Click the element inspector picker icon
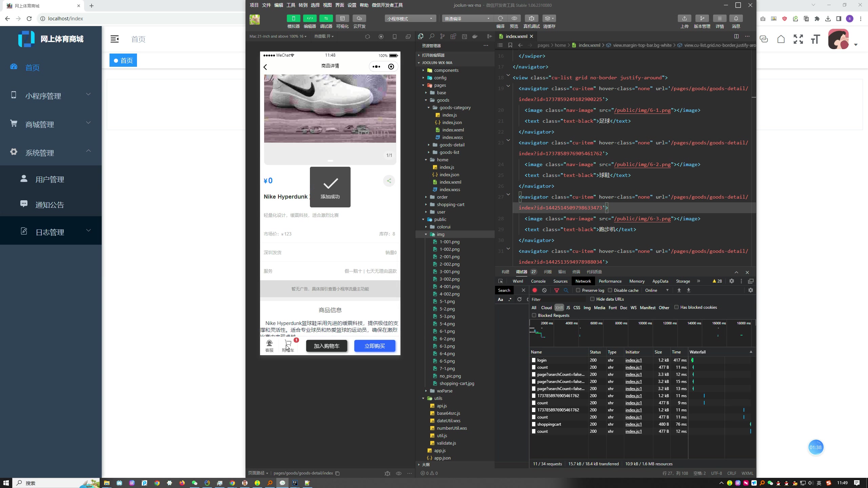868x488 pixels. click(x=500, y=281)
